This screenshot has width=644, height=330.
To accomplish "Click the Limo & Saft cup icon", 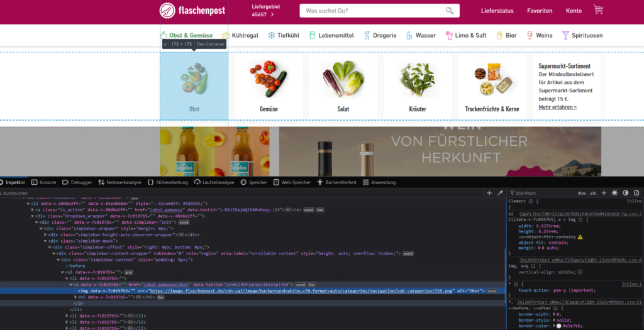I will [x=449, y=35].
